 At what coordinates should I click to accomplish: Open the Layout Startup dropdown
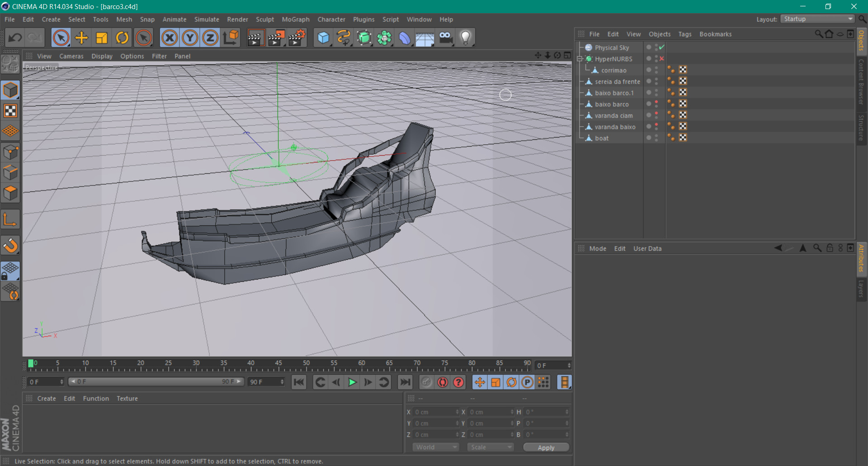point(818,19)
